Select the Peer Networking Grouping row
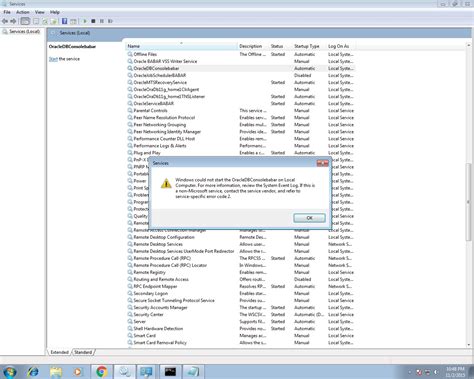This screenshot has width=474, height=379. click(241, 124)
